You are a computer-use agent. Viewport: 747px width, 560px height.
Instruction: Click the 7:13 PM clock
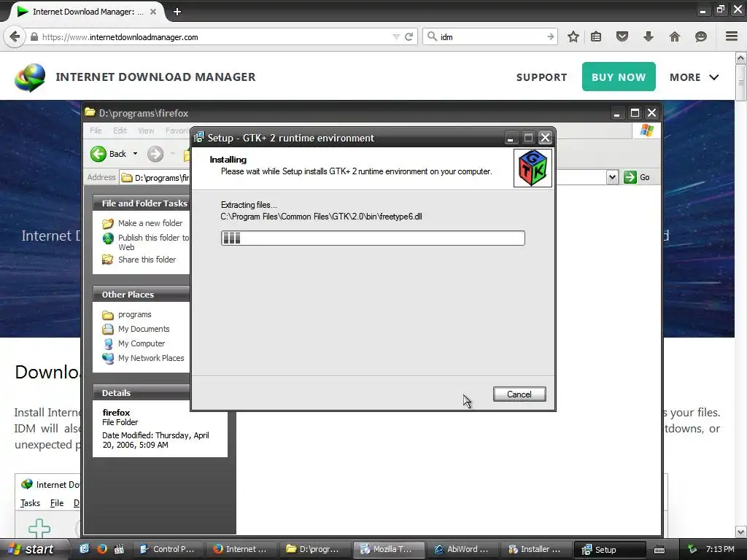click(x=720, y=550)
